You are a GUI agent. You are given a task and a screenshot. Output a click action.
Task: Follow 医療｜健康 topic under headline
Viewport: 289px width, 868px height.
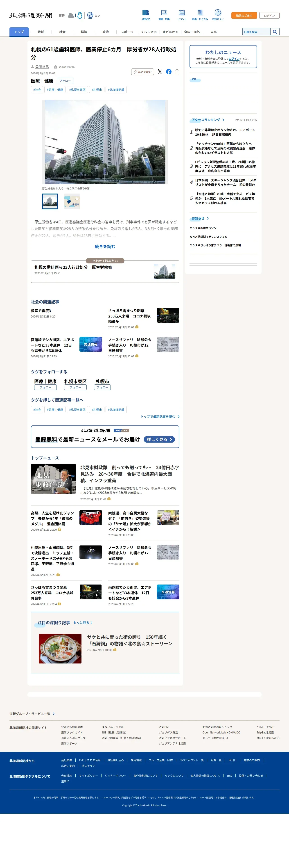point(65,81)
